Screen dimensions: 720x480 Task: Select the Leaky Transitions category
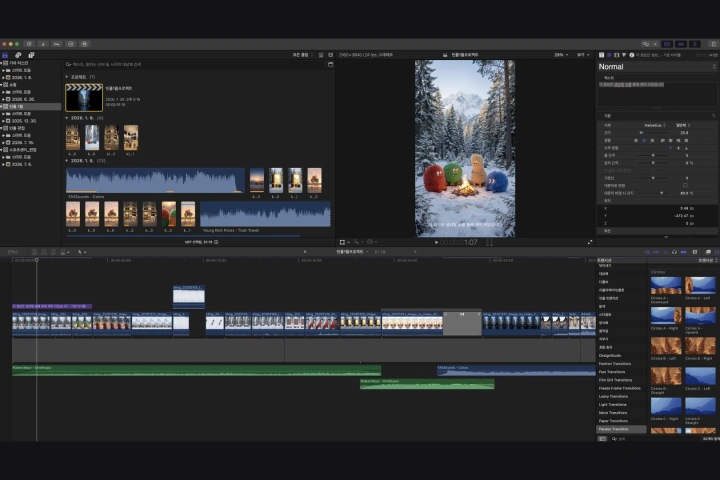(613, 396)
